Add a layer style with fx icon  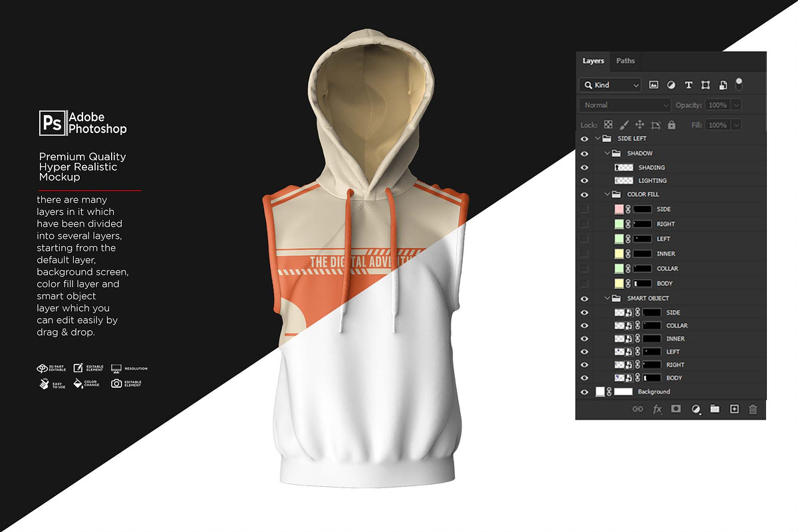point(657,409)
